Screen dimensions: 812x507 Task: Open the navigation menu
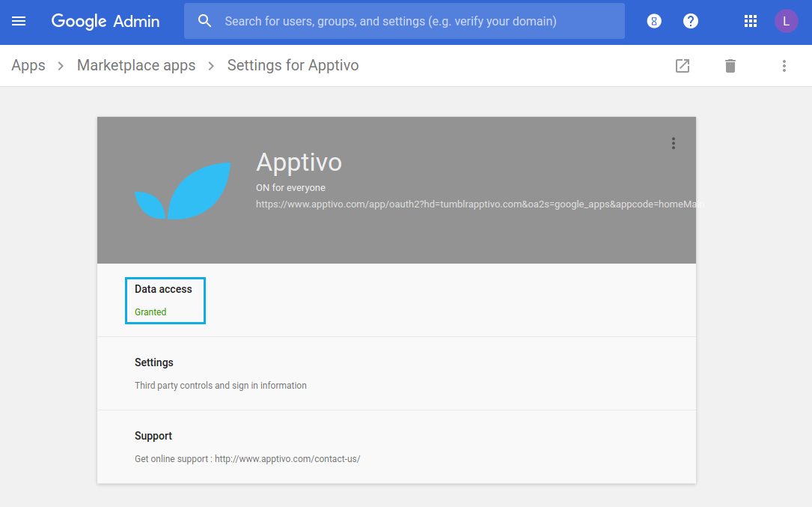coord(19,20)
